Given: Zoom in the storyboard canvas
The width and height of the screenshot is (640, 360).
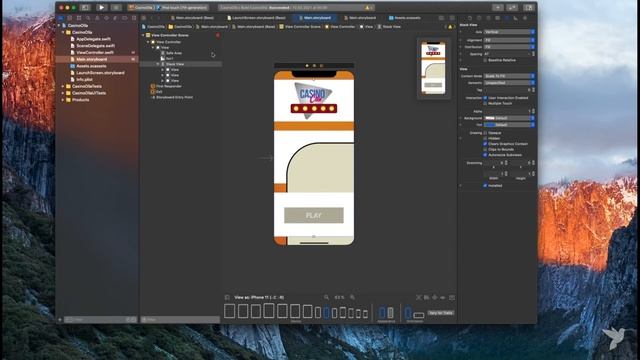Looking at the screenshot, I should point(352,298).
